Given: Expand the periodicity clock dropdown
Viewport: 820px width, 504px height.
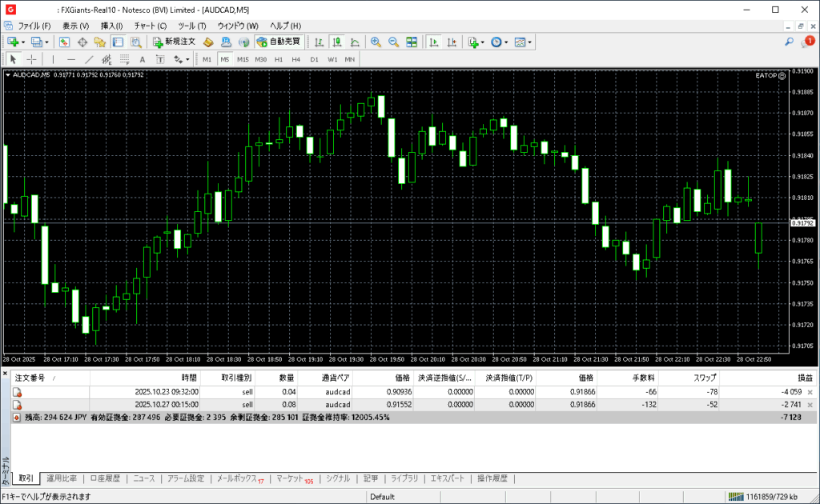Looking at the screenshot, I should 506,42.
